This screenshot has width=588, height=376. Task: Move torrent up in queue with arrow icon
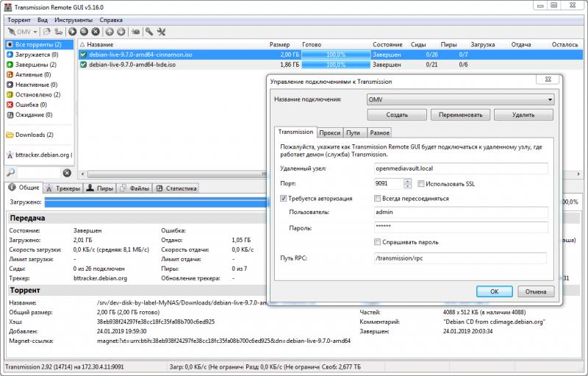(109, 32)
